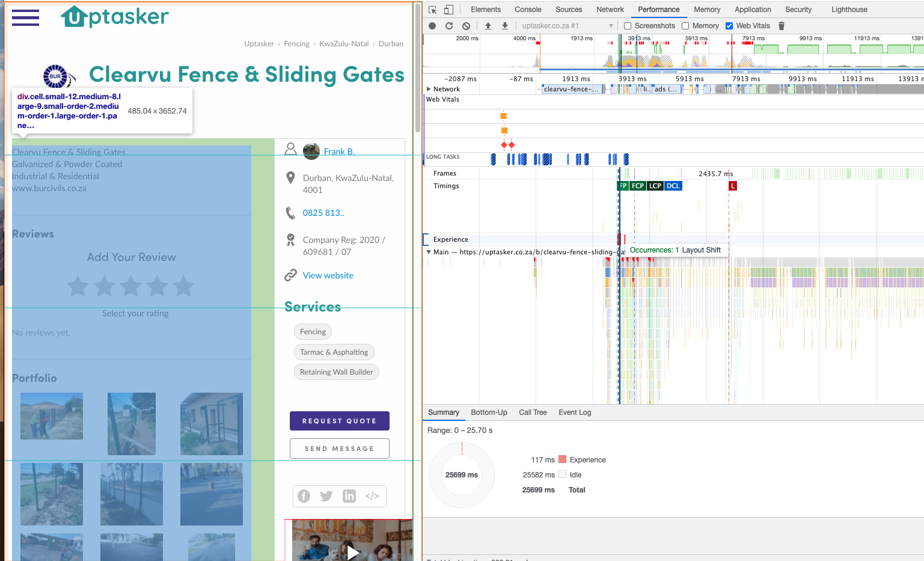Toggle the device toolbar icon
This screenshot has width=924, height=561.
click(x=448, y=10)
